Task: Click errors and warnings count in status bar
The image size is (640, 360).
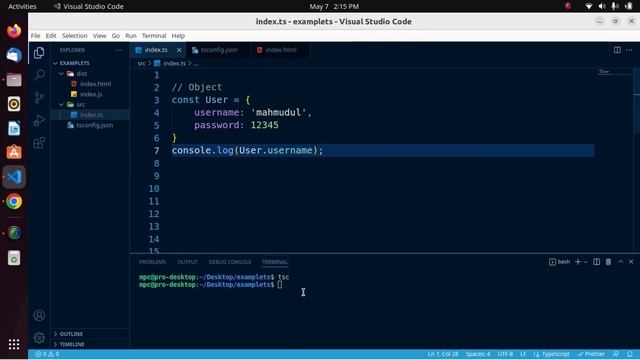Action: pos(47,354)
